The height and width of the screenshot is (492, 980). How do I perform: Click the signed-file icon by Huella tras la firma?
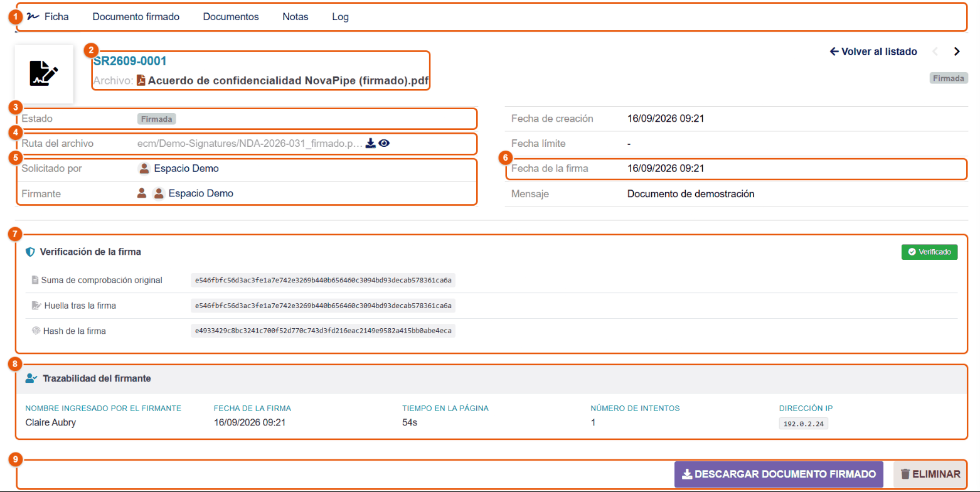click(x=36, y=306)
